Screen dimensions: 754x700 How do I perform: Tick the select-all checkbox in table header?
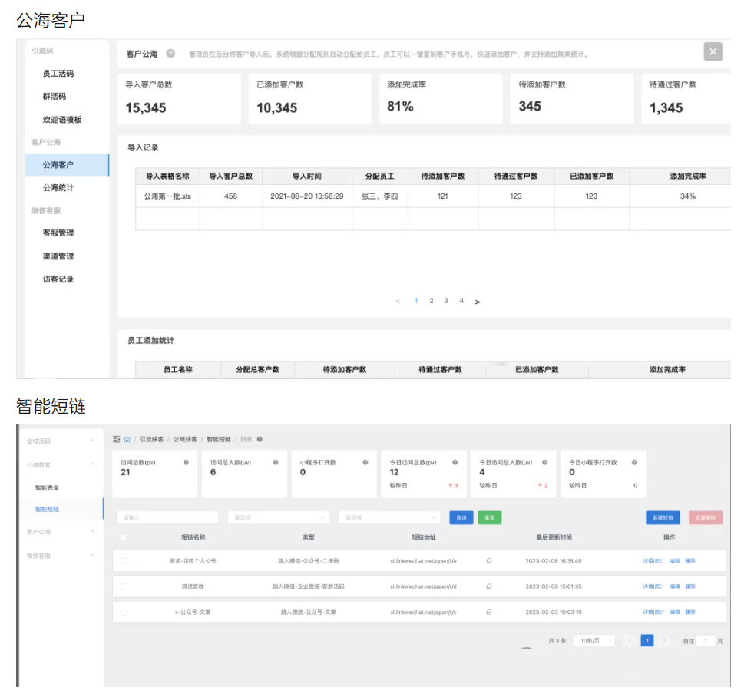[124, 537]
